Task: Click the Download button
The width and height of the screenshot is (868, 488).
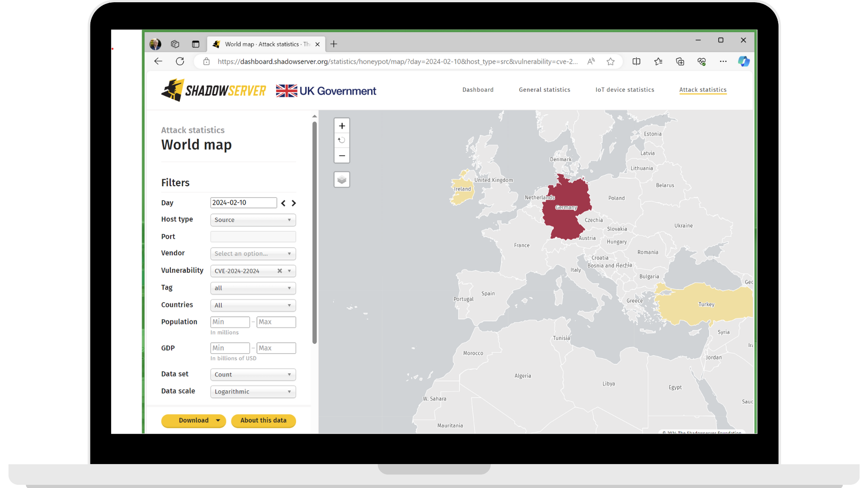Action: [193, 421]
